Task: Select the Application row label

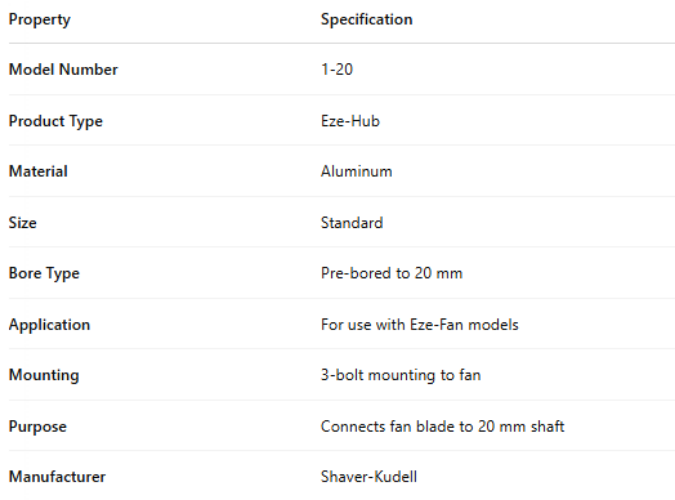Action: click(x=49, y=325)
